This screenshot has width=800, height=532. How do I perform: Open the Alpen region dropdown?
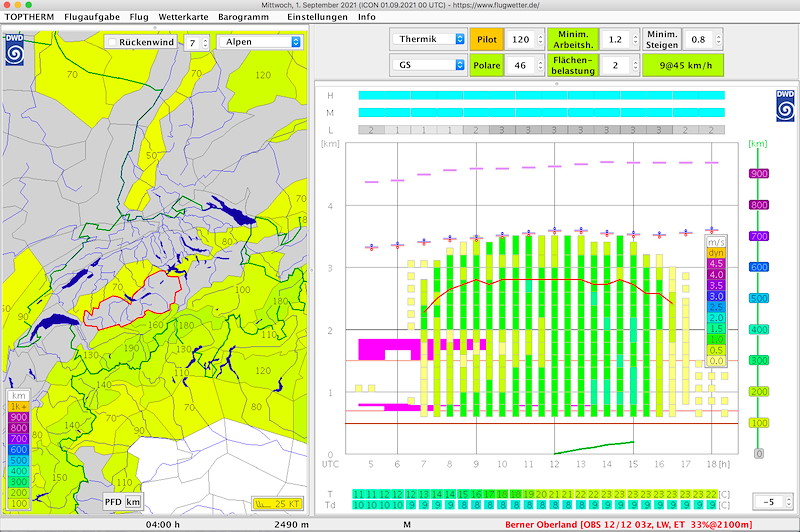[261, 42]
